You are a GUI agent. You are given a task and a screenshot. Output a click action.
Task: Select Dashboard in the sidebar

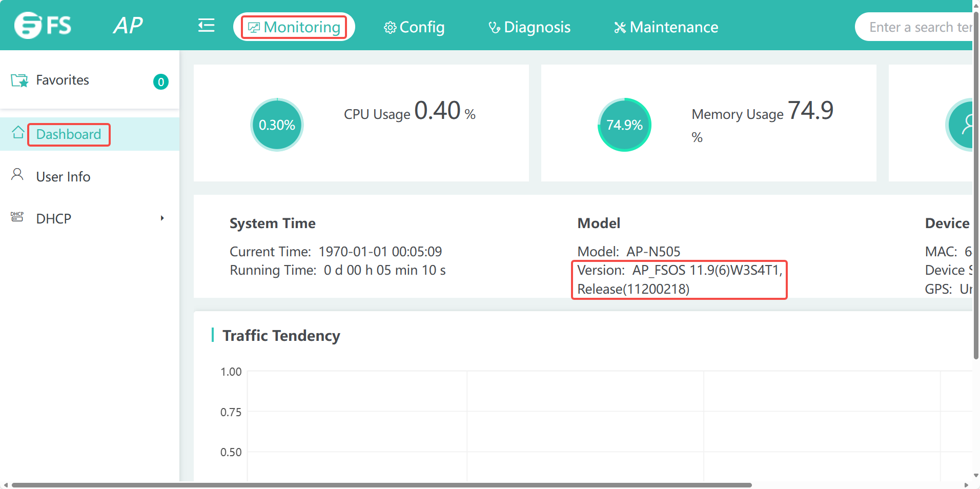coord(69,134)
